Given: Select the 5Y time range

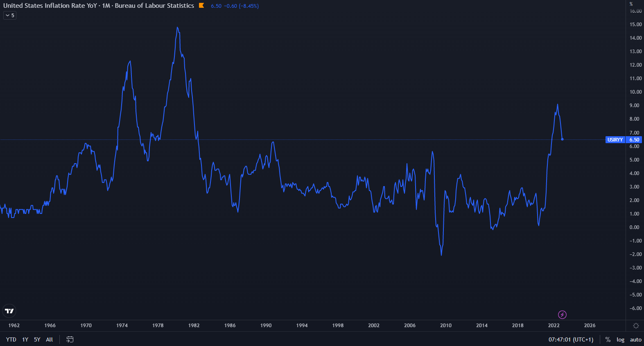Looking at the screenshot, I should point(37,339).
